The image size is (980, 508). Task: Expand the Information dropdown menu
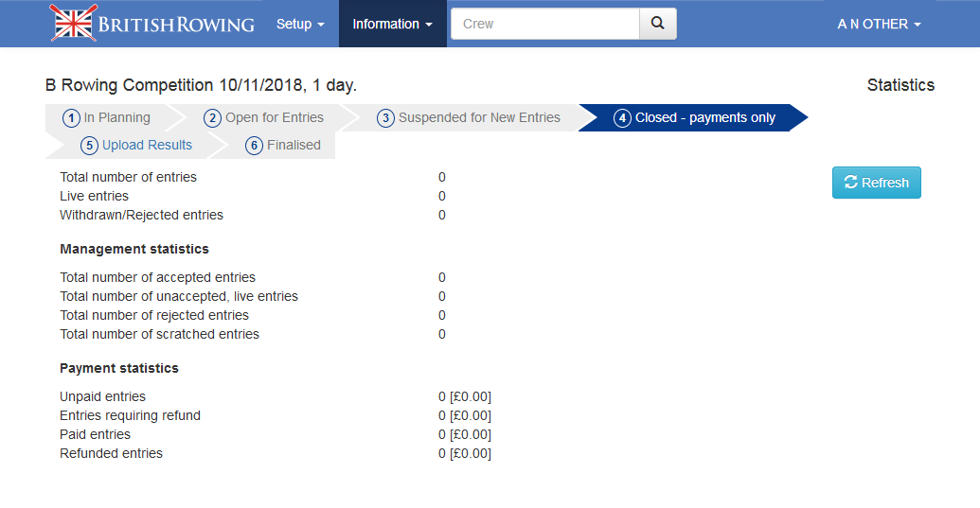392,24
